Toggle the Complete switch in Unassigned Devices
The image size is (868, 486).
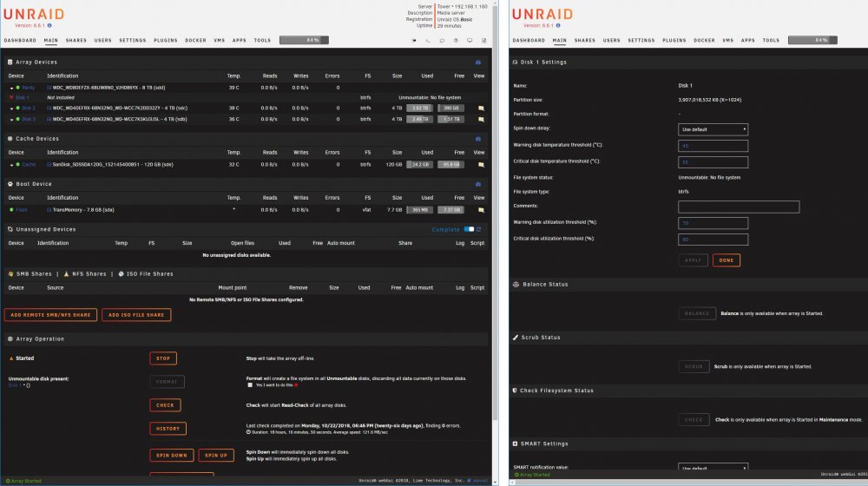click(469, 229)
